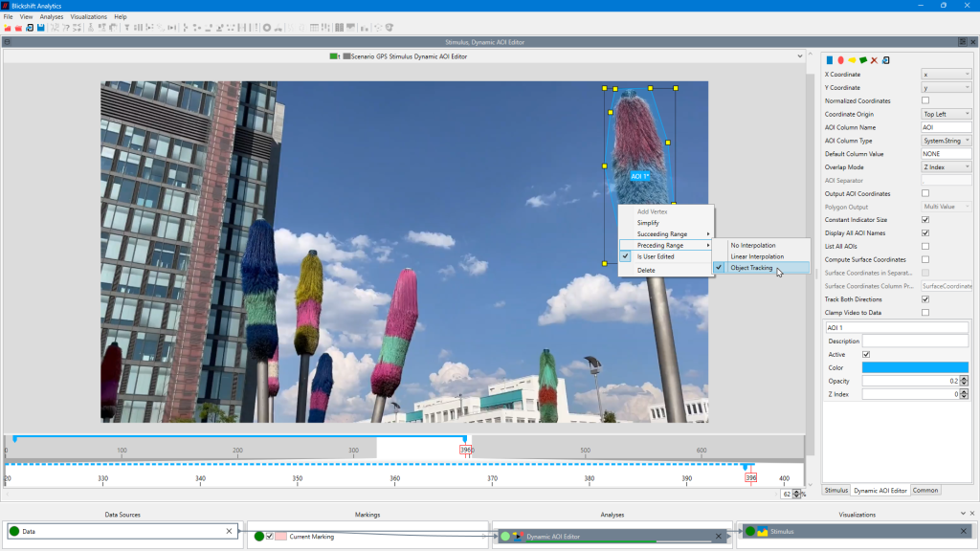This screenshot has height=551, width=980.
Task: Open the Overlap Mode dropdown
Action: [x=947, y=167]
